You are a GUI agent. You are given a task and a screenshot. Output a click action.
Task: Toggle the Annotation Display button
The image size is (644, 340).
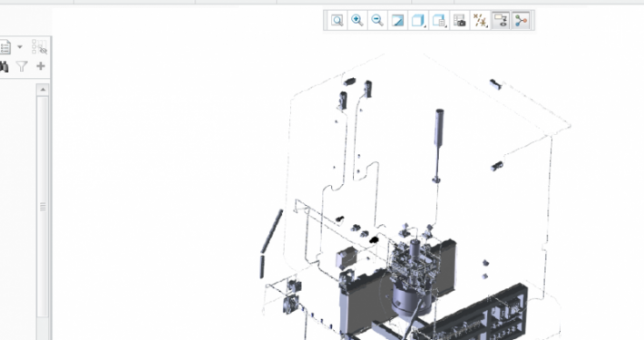[501, 20]
